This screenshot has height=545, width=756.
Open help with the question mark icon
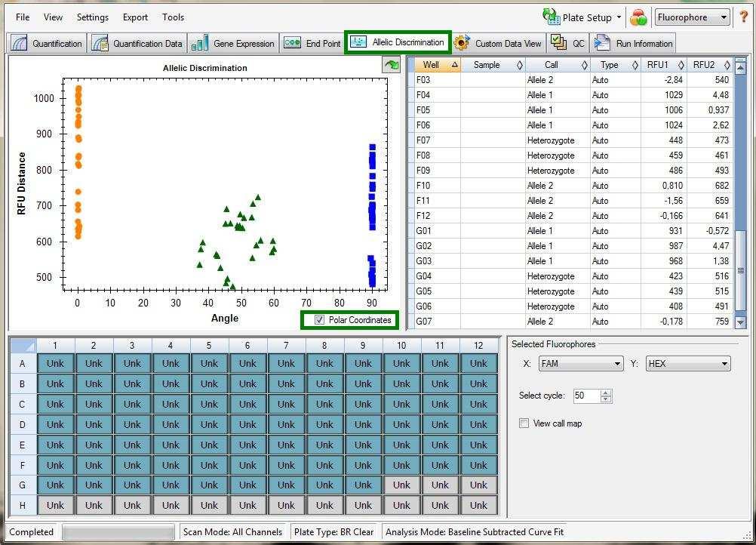(x=744, y=17)
